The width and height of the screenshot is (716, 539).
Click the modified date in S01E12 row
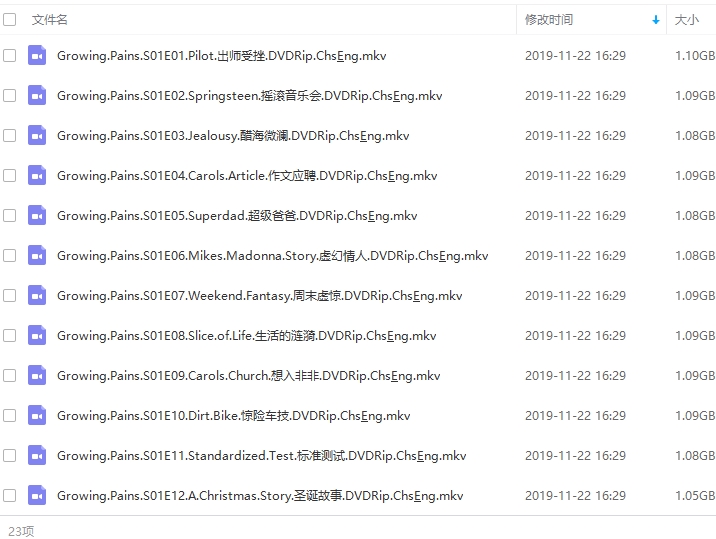coord(575,496)
